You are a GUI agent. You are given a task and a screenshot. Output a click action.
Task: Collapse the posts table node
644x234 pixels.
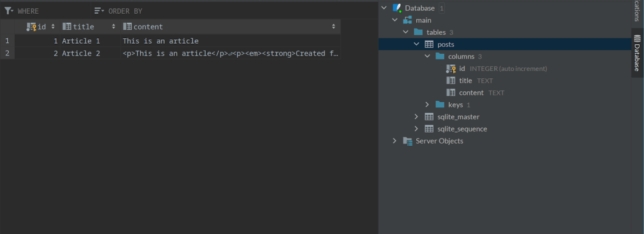point(416,44)
